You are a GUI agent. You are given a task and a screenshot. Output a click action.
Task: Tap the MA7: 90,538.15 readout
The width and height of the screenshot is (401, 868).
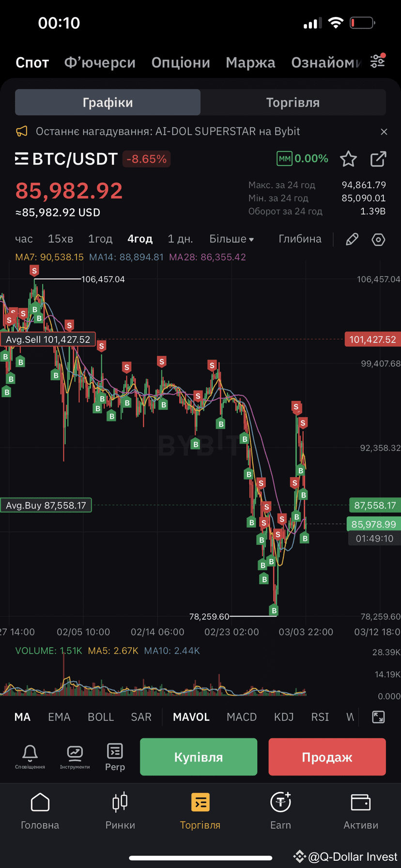49,257
